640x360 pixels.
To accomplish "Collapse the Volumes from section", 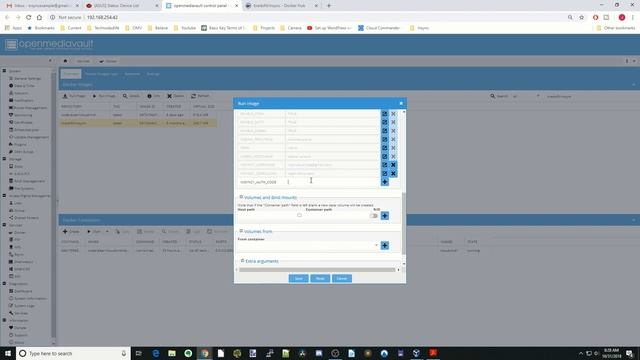I will pos(241,231).
